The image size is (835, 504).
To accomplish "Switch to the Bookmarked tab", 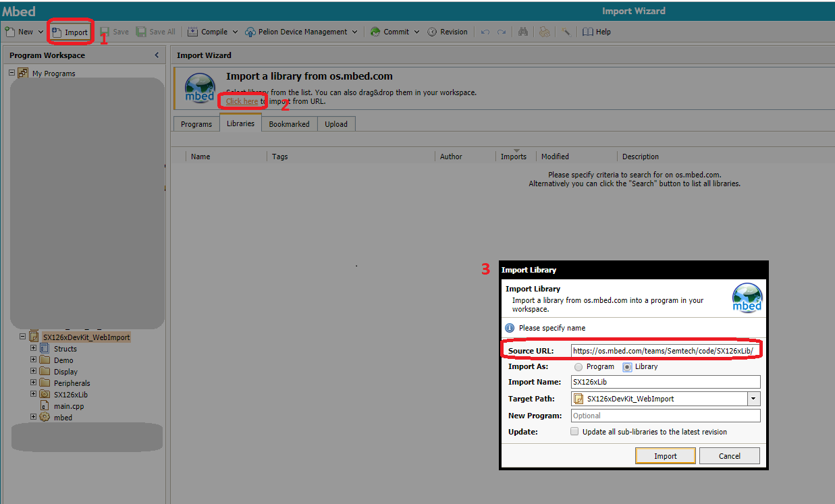I will (x=289, y=124).
